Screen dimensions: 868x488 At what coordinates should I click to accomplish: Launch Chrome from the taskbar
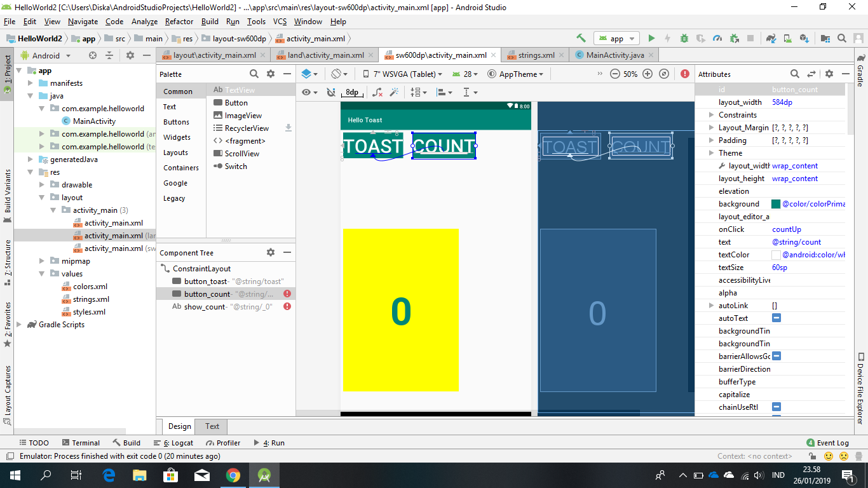pyautogui.click(x=233, y=475)
